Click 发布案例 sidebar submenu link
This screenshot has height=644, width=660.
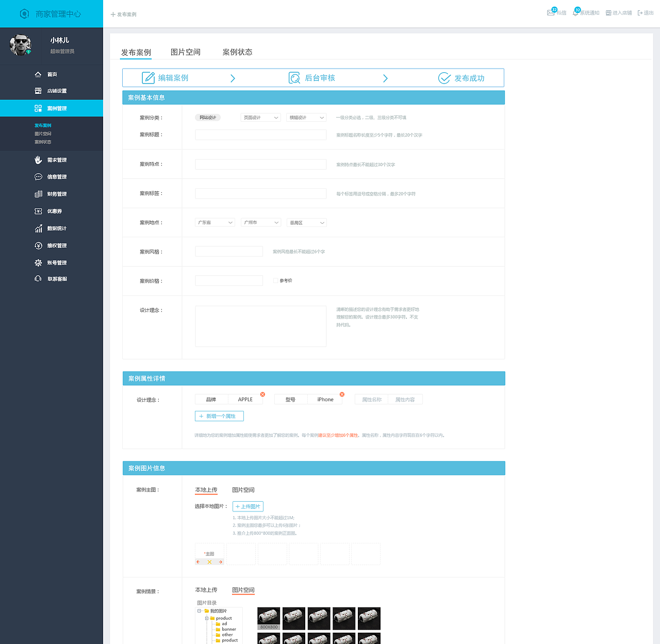pos(43,125)
